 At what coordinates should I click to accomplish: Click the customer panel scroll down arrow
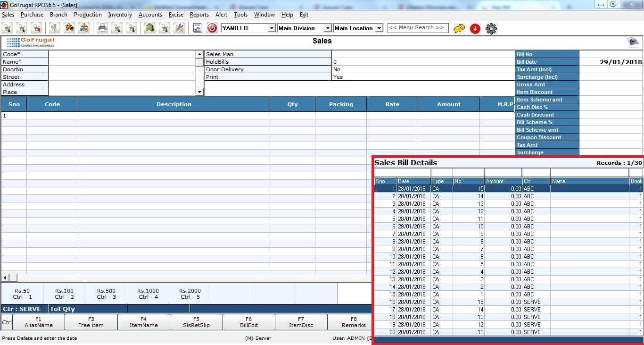pyautogui.click(x=199, y=92)
